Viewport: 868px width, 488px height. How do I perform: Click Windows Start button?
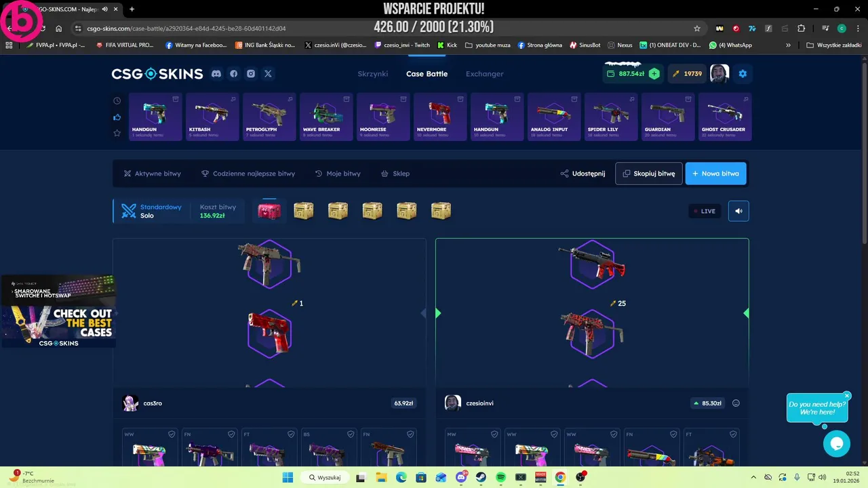coord(288,477)
